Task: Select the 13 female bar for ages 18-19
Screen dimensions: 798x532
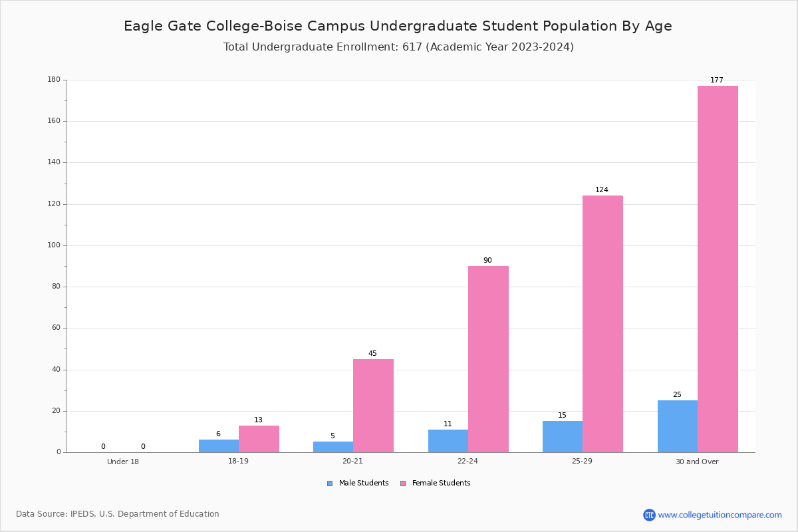Action: coord(259,439)
